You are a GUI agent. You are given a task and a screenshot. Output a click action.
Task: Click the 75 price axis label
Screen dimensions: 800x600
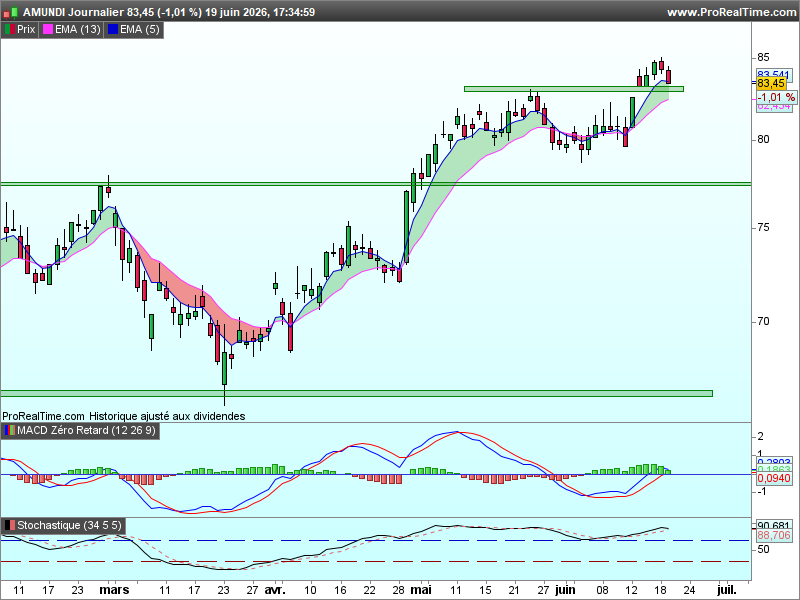tap(763, 228)
